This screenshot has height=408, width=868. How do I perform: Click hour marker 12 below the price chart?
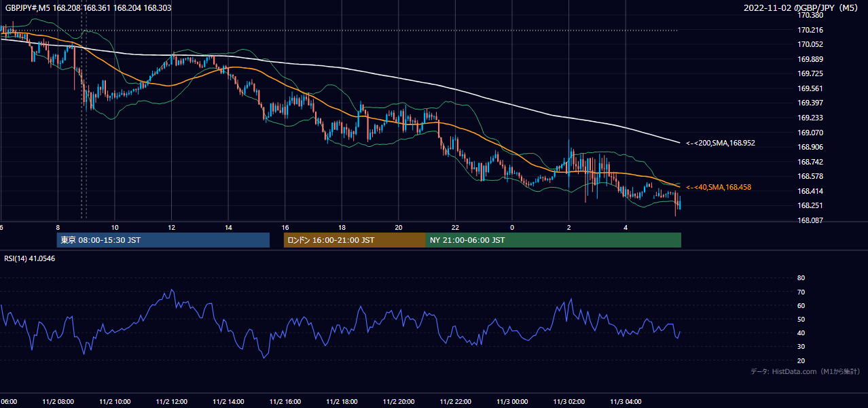(171, 227)
